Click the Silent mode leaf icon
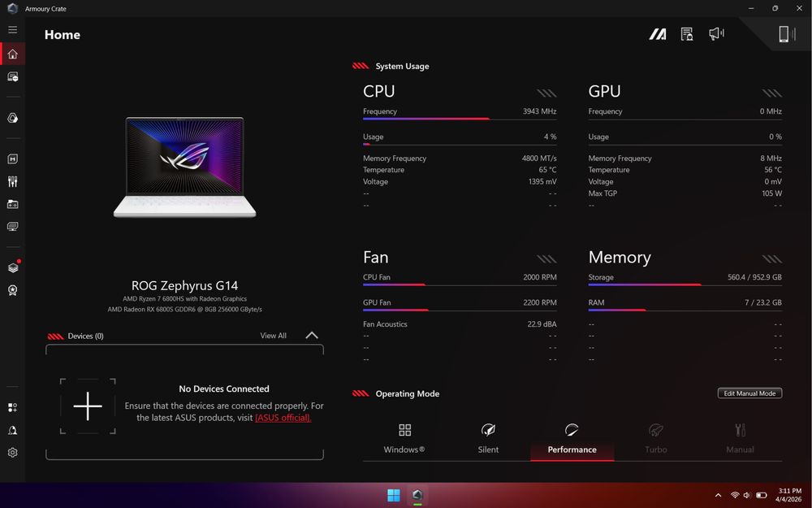 tap(488, 430)
